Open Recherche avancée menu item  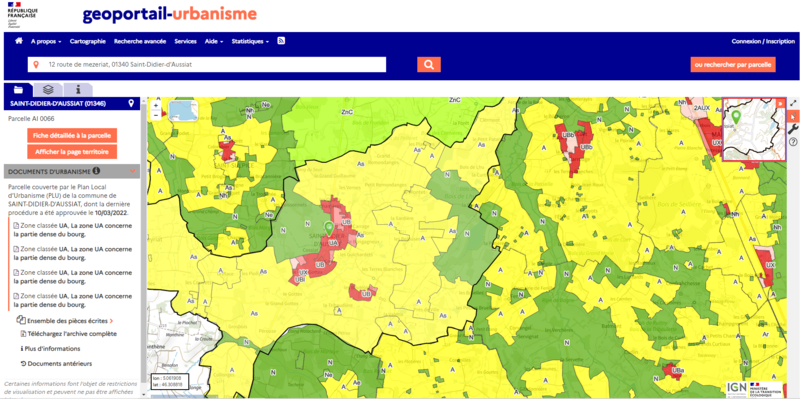[x=140, y=41]
